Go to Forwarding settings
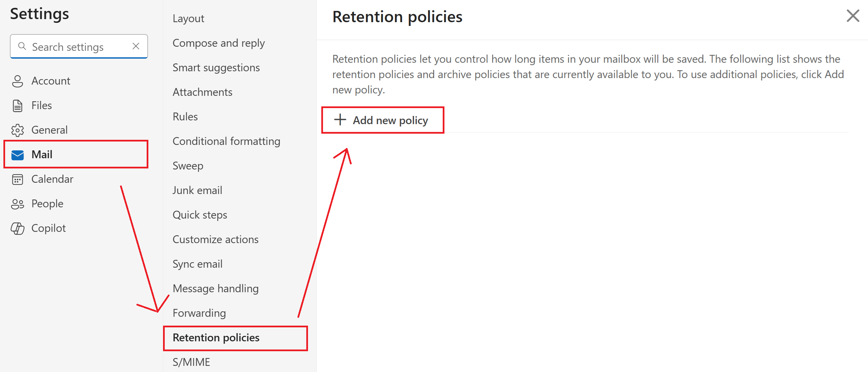Image resolution: width=868 pixels, height=372 pixels. pos(199,313)
